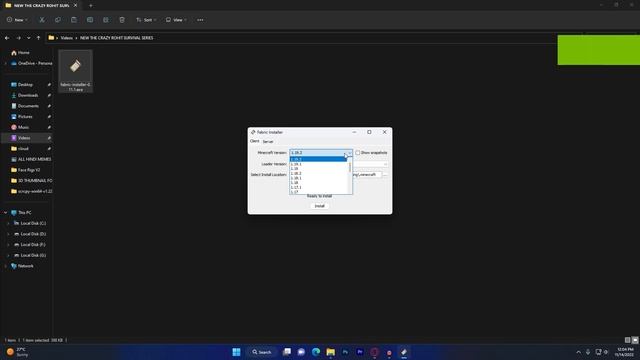The height and width of the screenshot is (360, 640).
Task: Open OneDrive - Personal in sidebar
Action: tap(32, 63)
